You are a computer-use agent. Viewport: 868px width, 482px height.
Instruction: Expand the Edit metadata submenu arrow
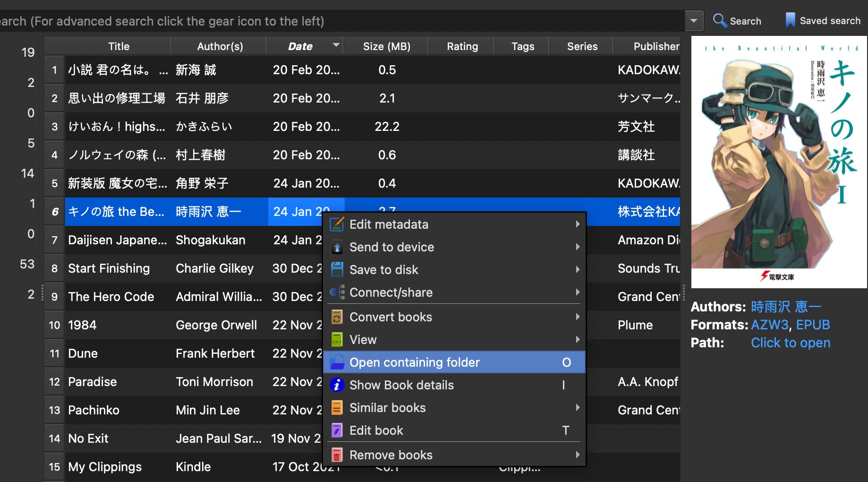point(578,224)
